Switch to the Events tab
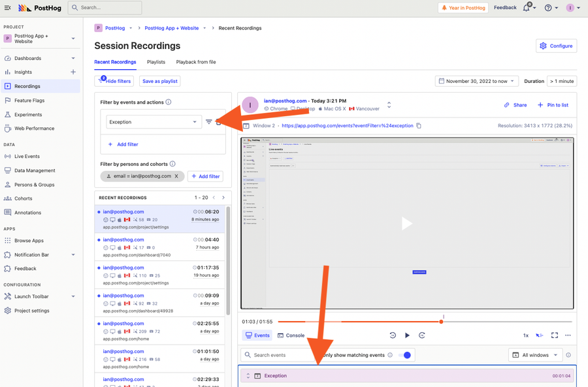The height and width of the screenshot is (387, 588). [x=257, y=335]
